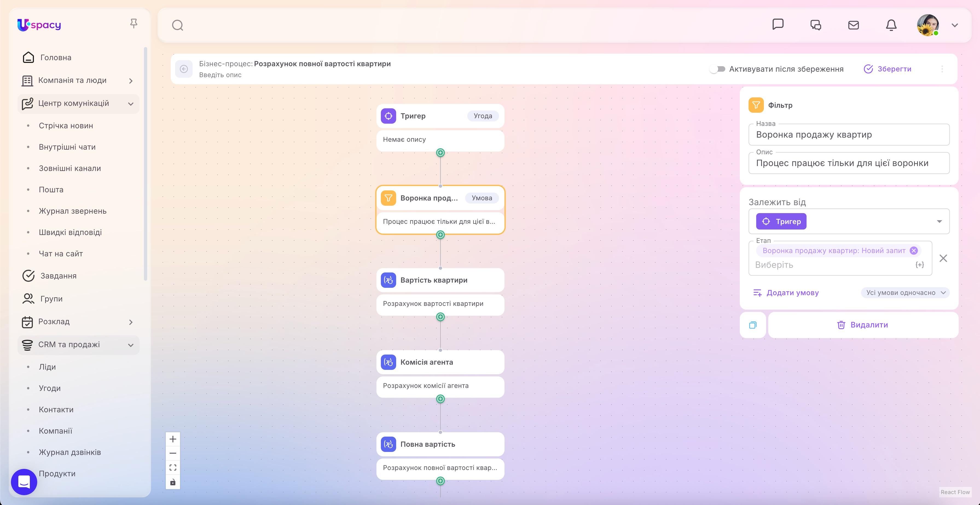Open Чат на сайт
The width and height of the screenshot is (980, 505).
tap(60, 253)
